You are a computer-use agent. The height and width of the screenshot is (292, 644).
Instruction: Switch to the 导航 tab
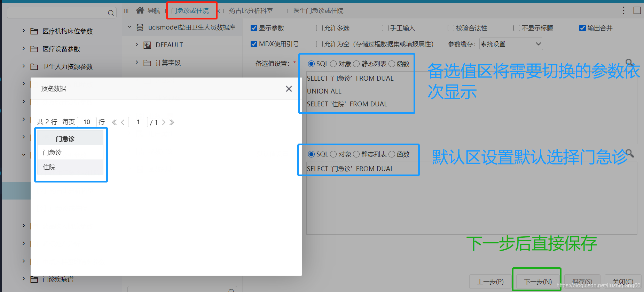click(x=154, y=11)
